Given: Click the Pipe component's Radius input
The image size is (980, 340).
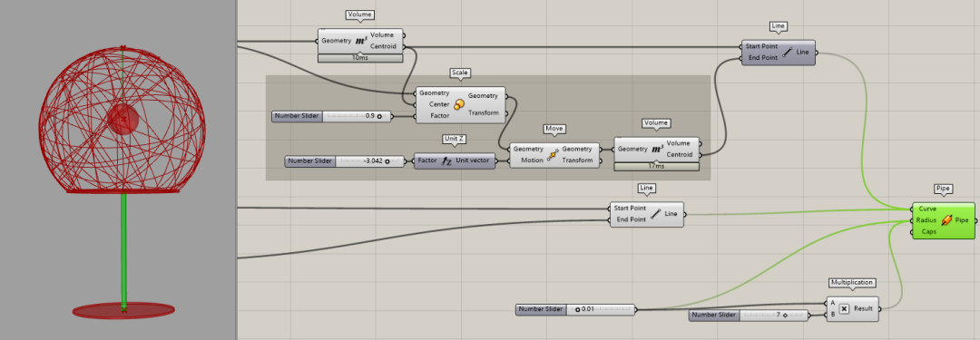Looking at the screenshot, I should 926,220.
